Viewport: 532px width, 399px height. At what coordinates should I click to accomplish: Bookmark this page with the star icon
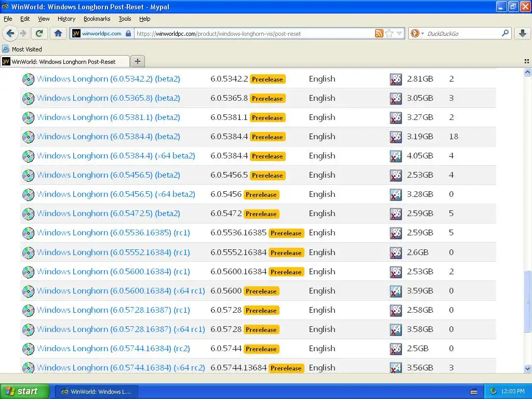[389, 33]
